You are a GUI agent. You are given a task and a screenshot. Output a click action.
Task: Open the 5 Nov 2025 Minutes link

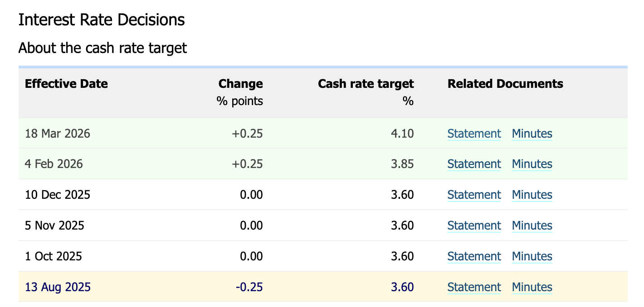pos(532,225)
